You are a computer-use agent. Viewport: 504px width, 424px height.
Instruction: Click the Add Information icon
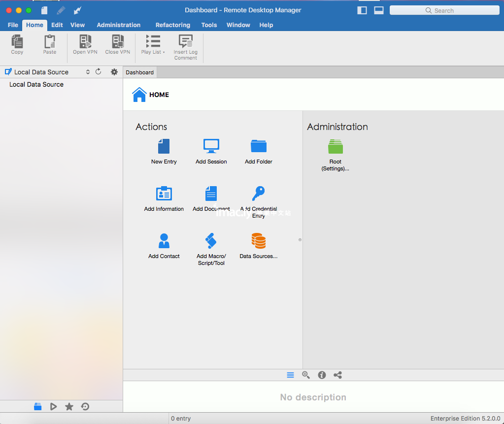point(164,194)
